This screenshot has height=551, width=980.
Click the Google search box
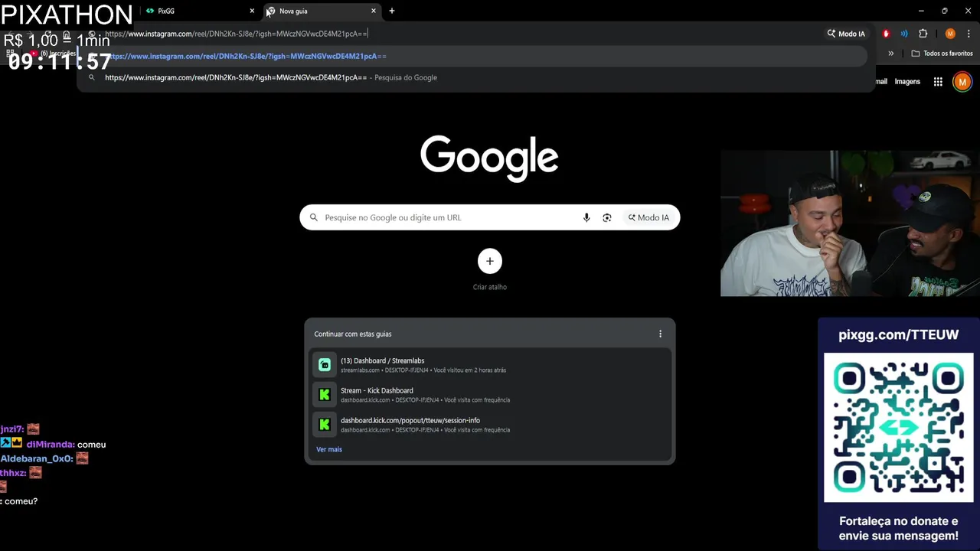click(x=489, y=217)
